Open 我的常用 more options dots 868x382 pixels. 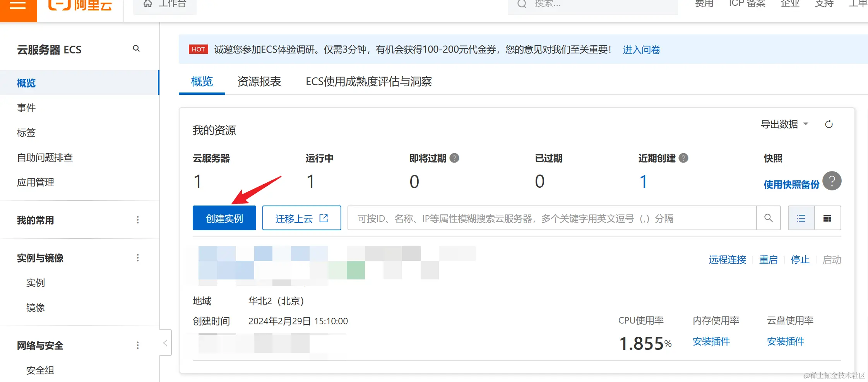pos(138,220)
